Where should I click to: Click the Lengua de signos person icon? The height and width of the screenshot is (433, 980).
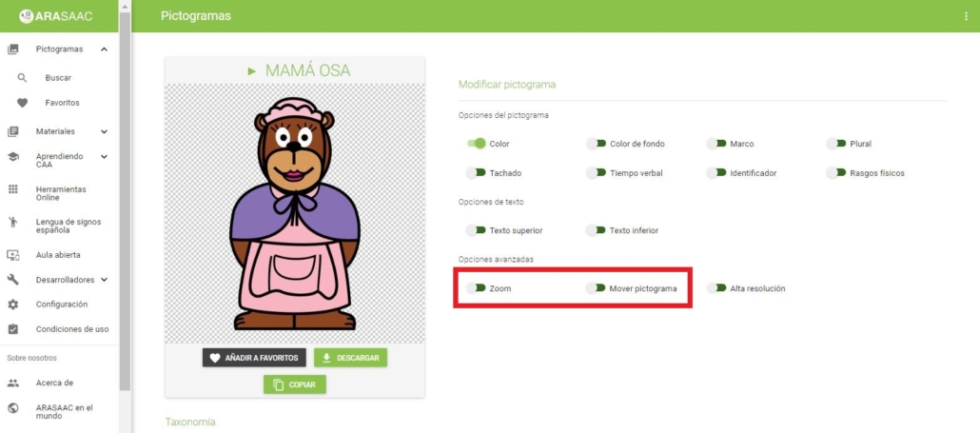click(x=13, y=222)
